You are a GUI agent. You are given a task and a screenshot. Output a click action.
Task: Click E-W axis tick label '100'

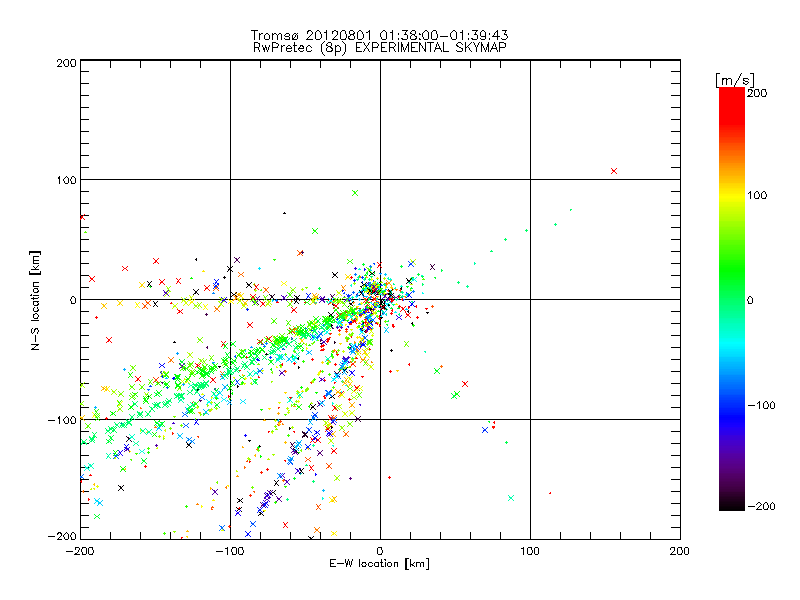click(530, 551)
